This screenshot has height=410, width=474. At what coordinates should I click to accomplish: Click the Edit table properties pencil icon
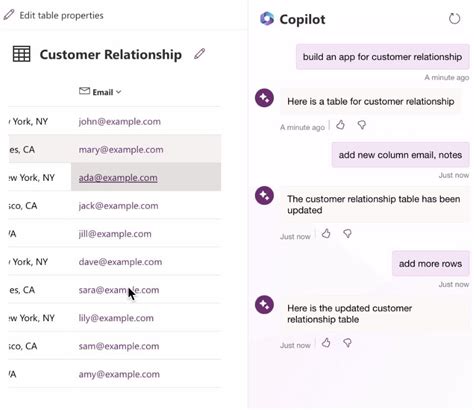point(9,15)
